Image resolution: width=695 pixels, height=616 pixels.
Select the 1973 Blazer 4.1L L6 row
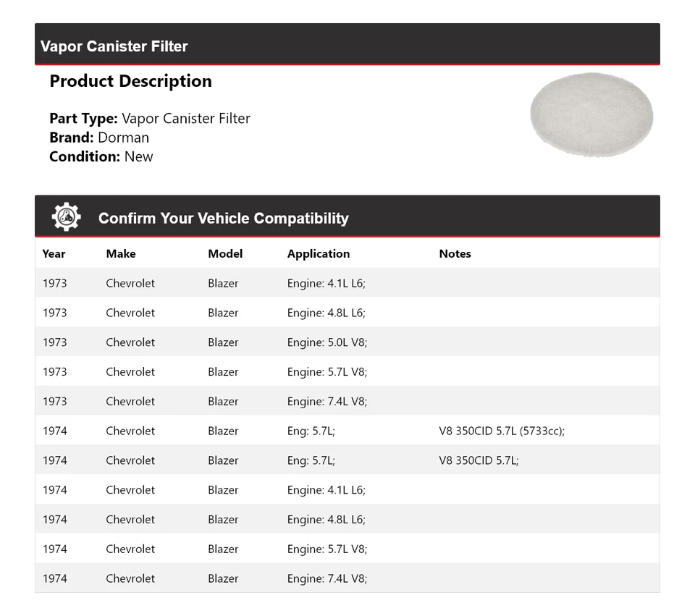pos(347,283)
